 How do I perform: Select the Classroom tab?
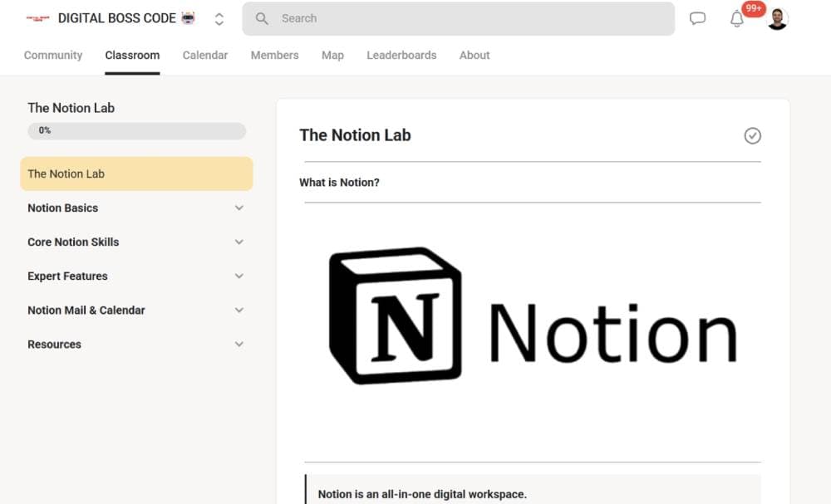[132, 55]
